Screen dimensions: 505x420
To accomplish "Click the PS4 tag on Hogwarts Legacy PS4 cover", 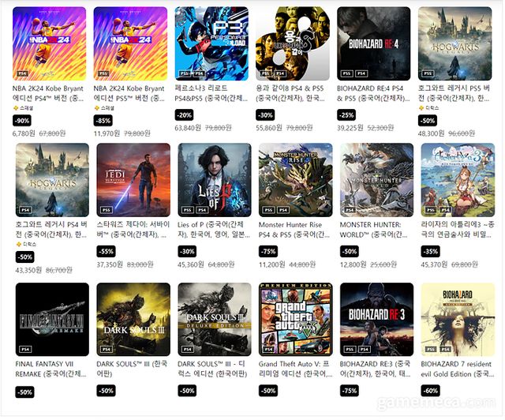I will click(x=25, y=210).
